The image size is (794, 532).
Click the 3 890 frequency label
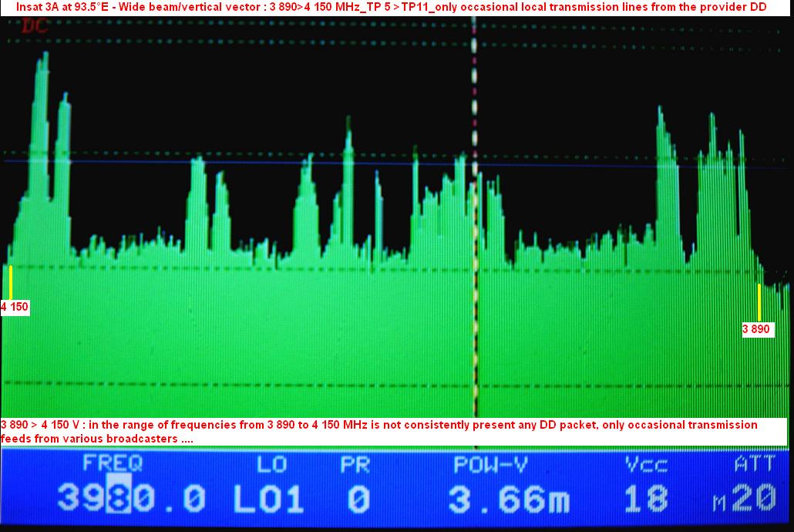tap(755, 329)
